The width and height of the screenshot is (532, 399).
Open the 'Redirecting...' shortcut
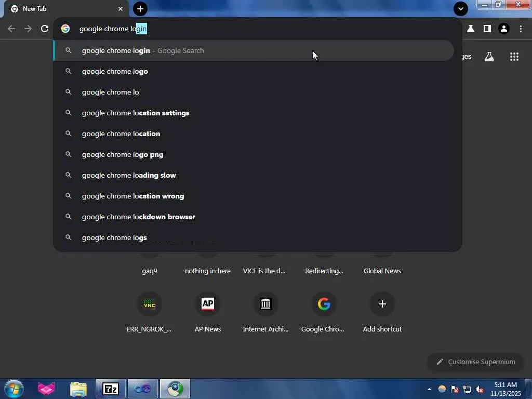[x=324, y=271]
